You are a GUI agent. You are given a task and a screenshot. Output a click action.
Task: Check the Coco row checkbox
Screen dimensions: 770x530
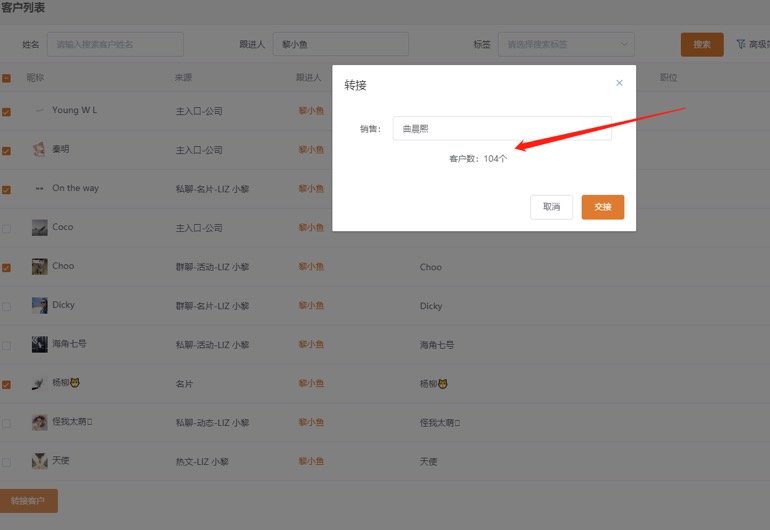pos(6,229)
